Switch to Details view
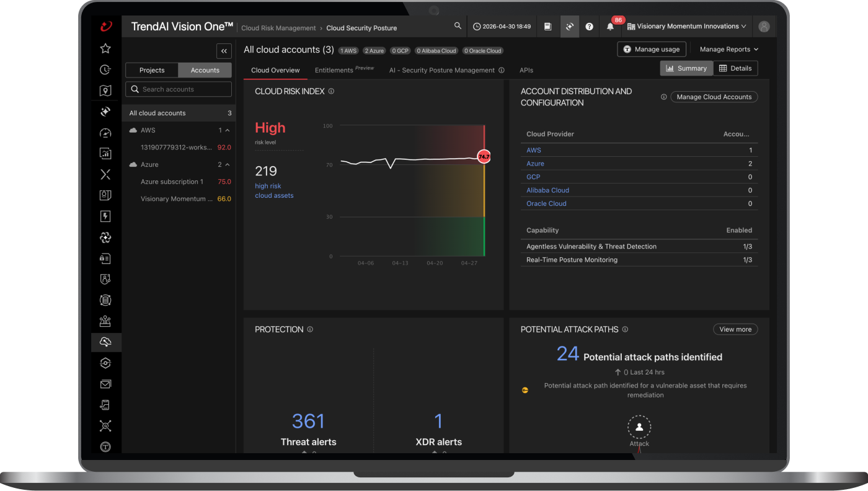The image size is (868, 491). pyautogui.click(x=735, y=68)
